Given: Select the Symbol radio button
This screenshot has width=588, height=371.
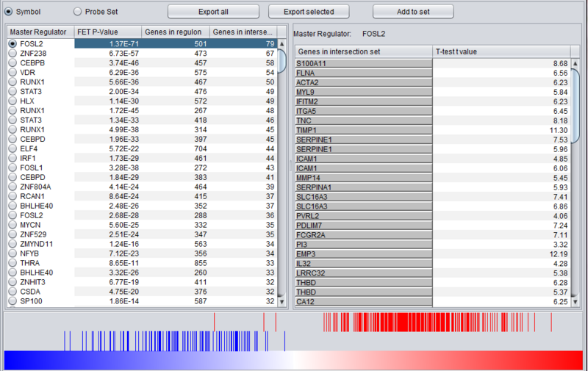Looking at the screenshot, I should coord(8,12).
